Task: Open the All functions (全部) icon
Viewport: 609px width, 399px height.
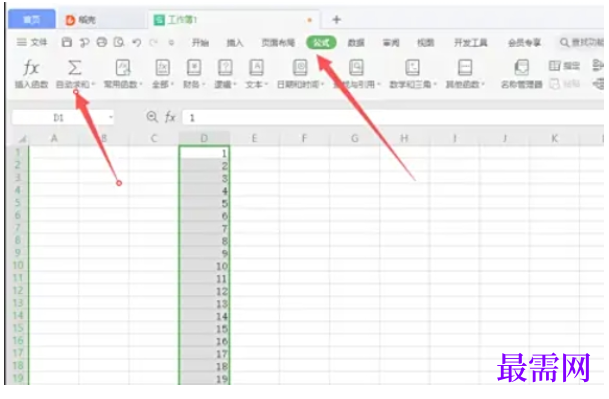Action: point(162,68)
